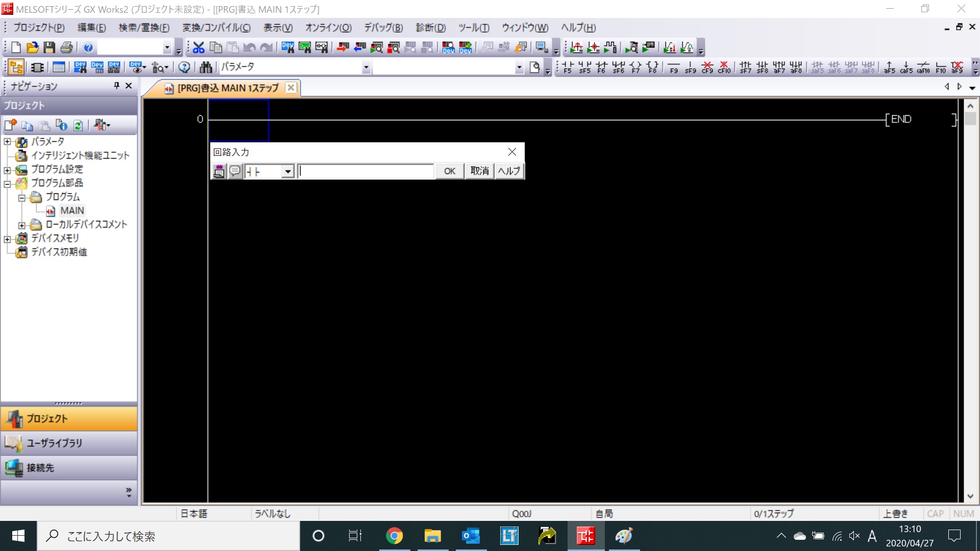Insert horizontal line F9 icon
This screenshot has height=551, width=980.
pos(674,67)
